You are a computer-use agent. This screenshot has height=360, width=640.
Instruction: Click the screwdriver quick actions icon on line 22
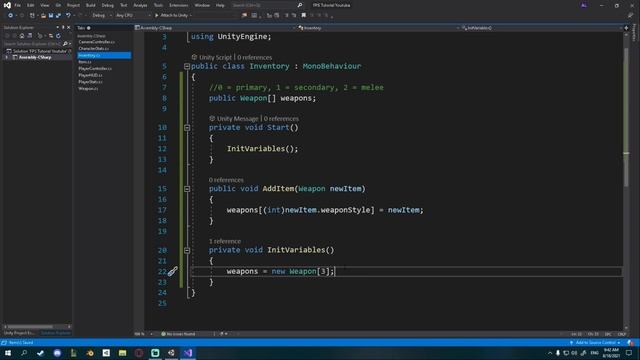coord(173,271)
